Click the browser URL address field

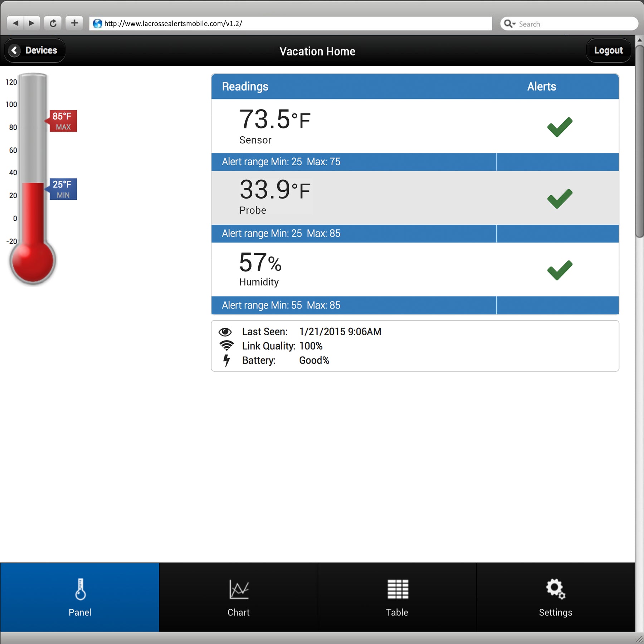291,24
